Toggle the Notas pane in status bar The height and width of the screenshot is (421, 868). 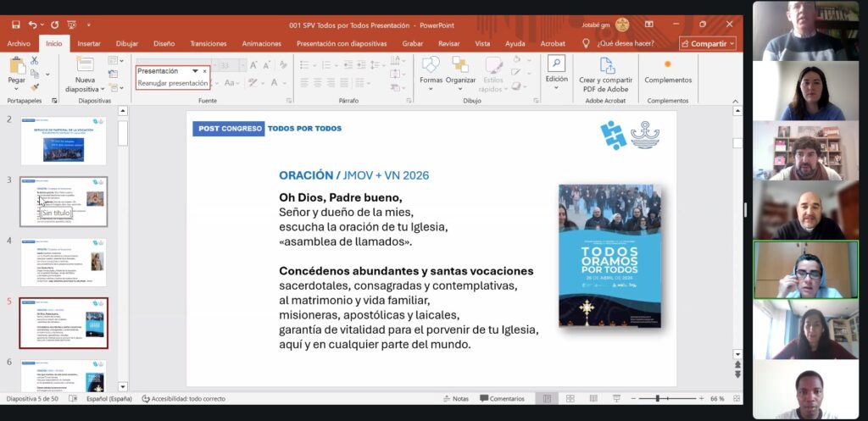pyautogui.click(x=455, y=399)
